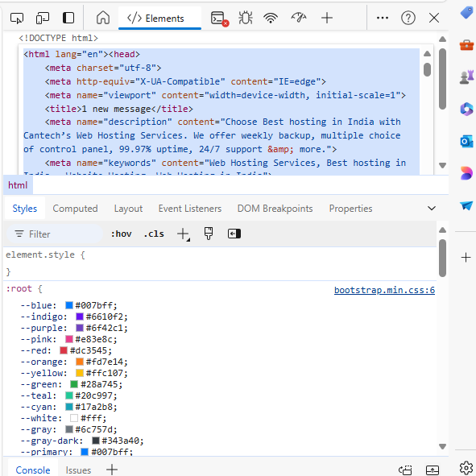Toggle the computed styles sidebar
476x476 pixels.
pos(234,234)
